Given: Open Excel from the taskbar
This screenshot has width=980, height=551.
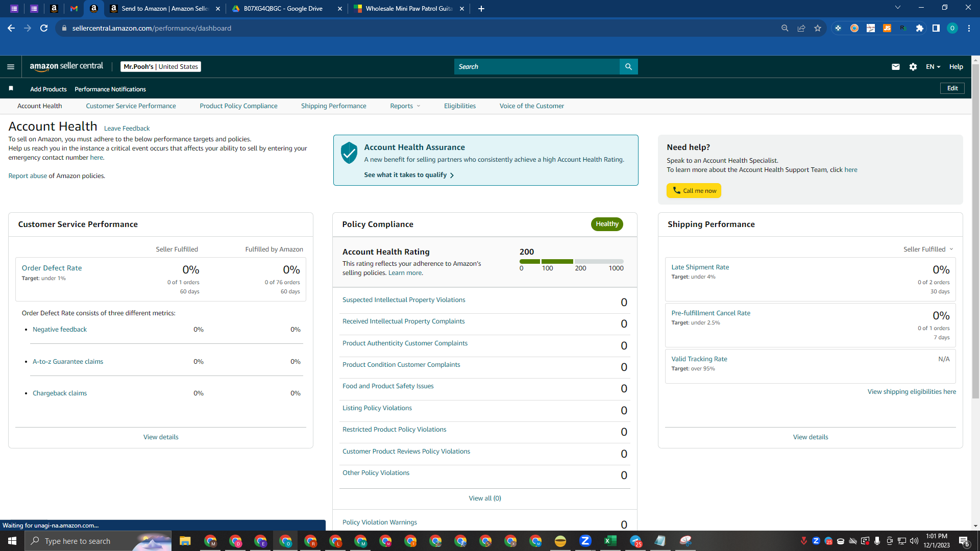Looking at the screenshot, I should click(610, 541).
